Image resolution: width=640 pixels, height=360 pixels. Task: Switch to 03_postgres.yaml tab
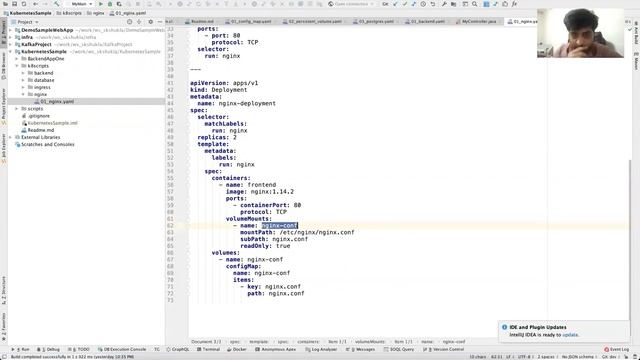pyautogui.click(x=376, y=21)
